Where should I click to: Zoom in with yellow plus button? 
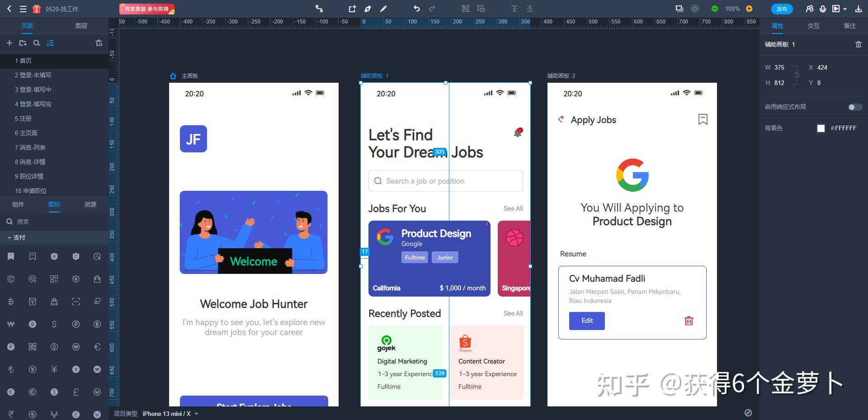tap(749, 9)
